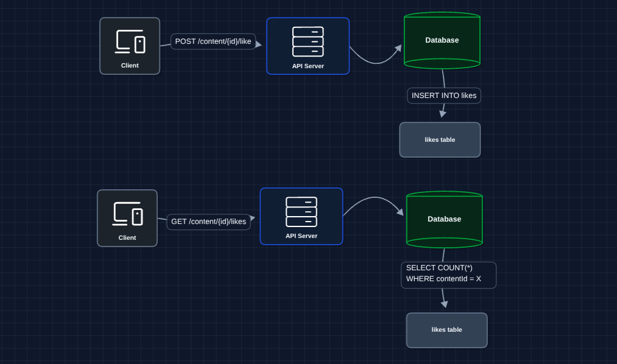Select the likes table node below SELECT COUNT

tap(446, 330)
